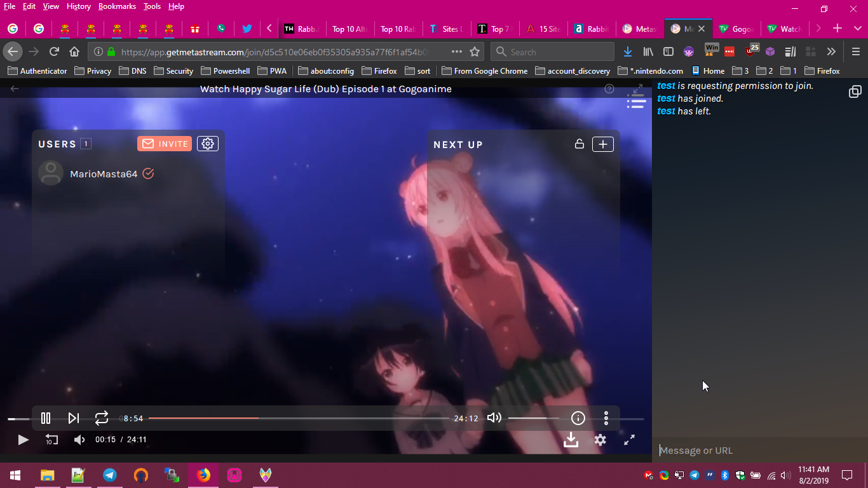Open the Bookmarks menu
The height and width of the screenshot is (488, 868).
(117, 6)
